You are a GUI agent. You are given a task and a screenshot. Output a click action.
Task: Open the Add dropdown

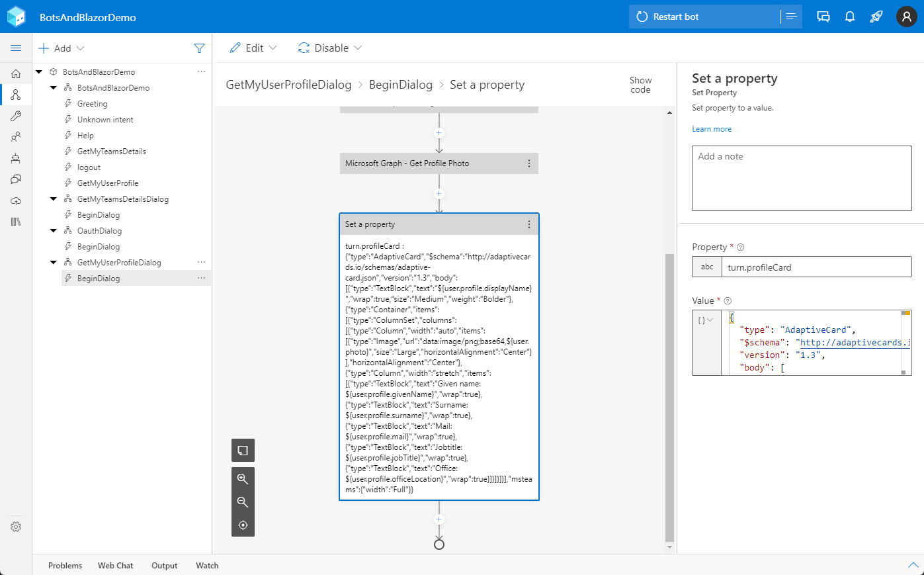[x=62, y=48]
